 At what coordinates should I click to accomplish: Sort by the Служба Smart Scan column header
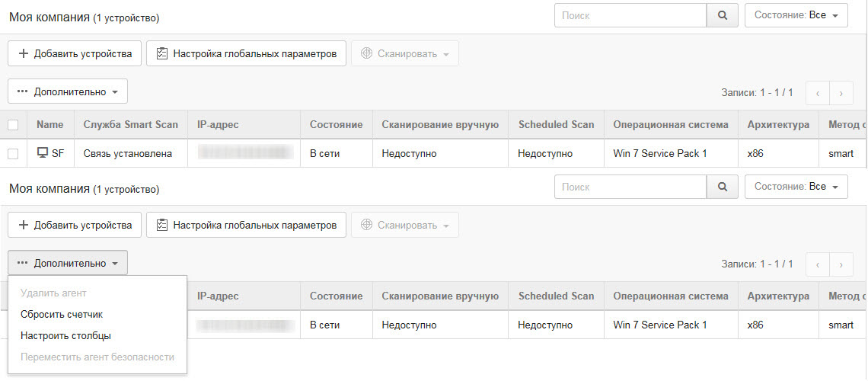coord(130,125)
